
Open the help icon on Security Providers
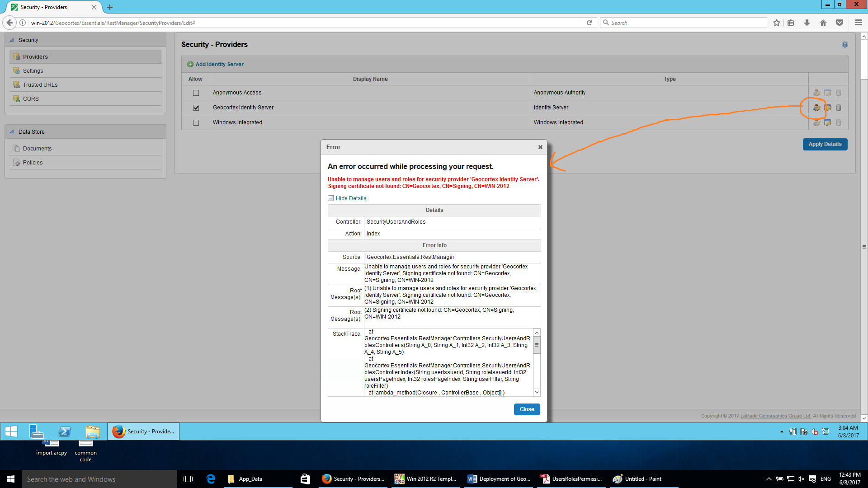click(845, 45)
